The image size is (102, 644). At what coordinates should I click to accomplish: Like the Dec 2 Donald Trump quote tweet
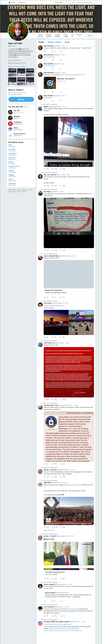pos(61,51)
